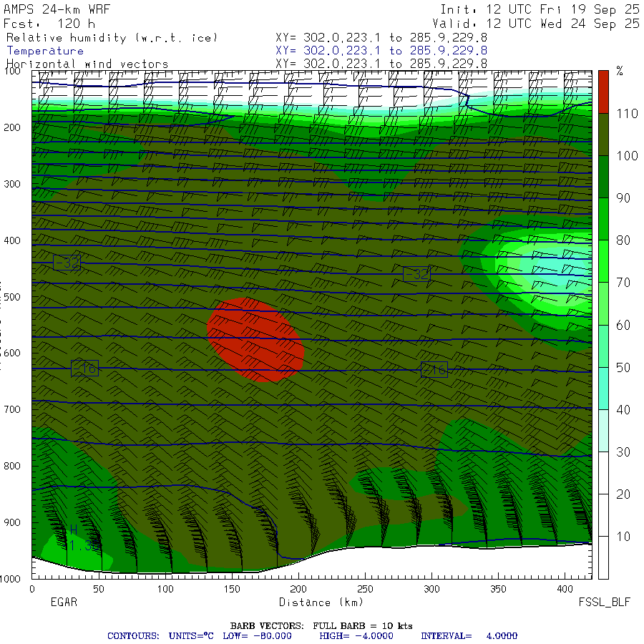644x644 pixels.
Task: Click the pressure axis '1000' label
Action: (x=10, y=579)
